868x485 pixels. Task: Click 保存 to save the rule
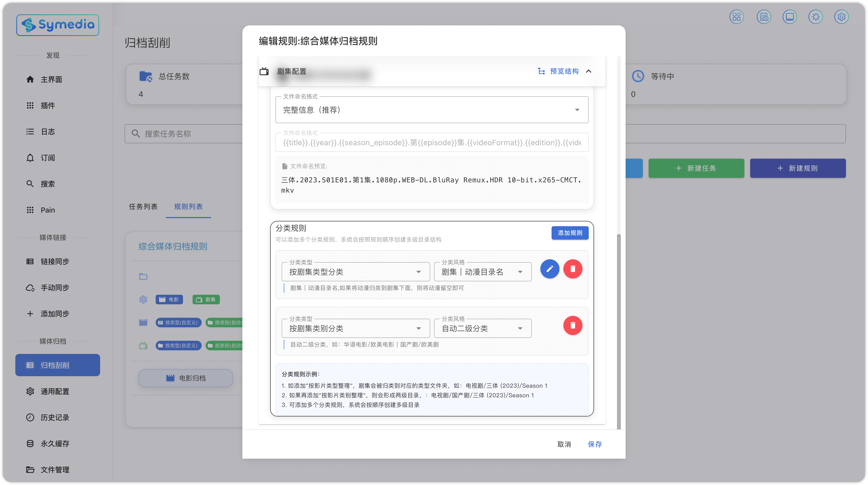point(595,444)
